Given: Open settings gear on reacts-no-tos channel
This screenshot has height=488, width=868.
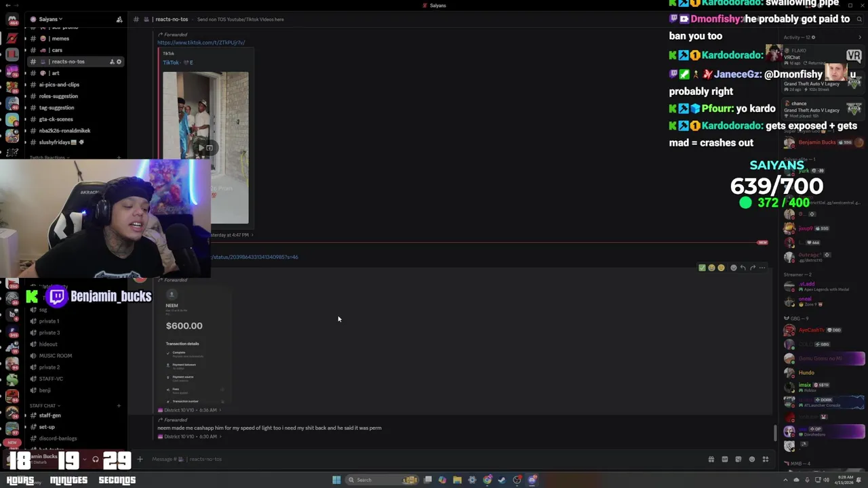Looking at the screenshot, I should [119, 62].
